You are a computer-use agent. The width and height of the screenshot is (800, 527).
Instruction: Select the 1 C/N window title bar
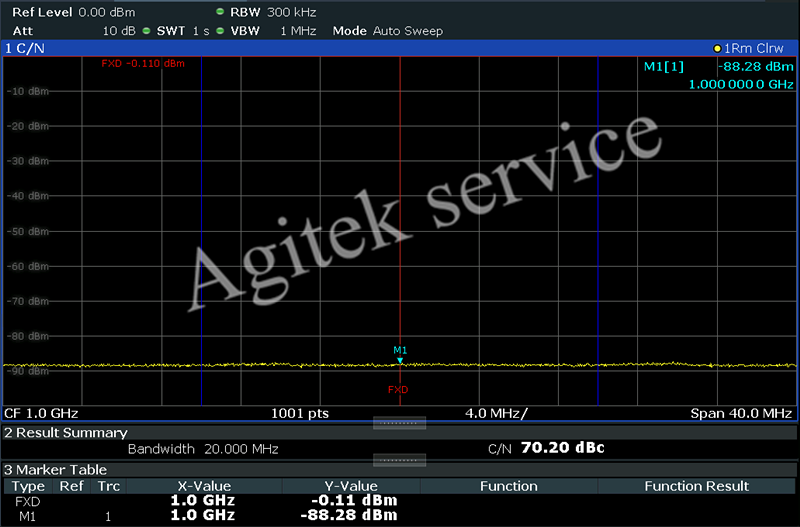400,48
